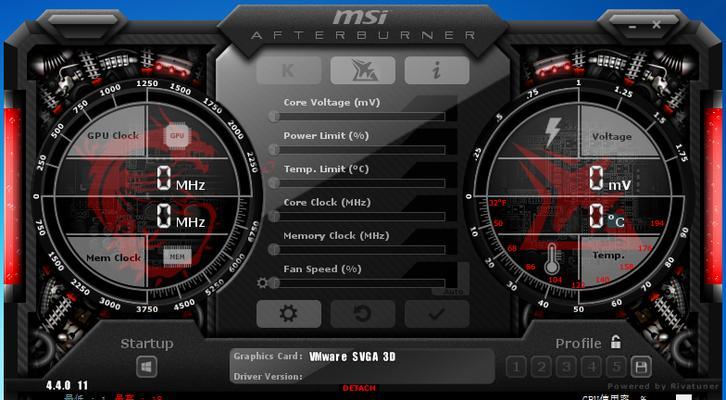Click the Power Limit (%) label
The width and height of the screenshot is (726, 400).
pyautogui.click(x=326, y=136)
